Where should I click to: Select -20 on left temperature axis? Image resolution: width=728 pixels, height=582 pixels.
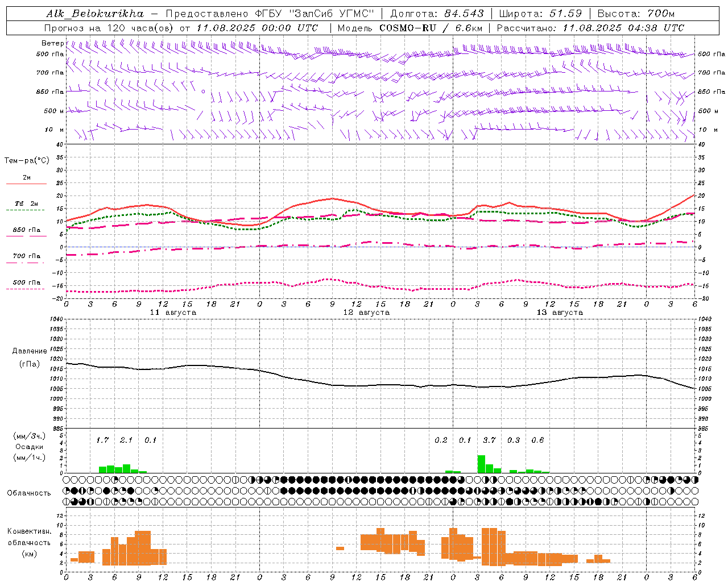click(x=59, y=298)
